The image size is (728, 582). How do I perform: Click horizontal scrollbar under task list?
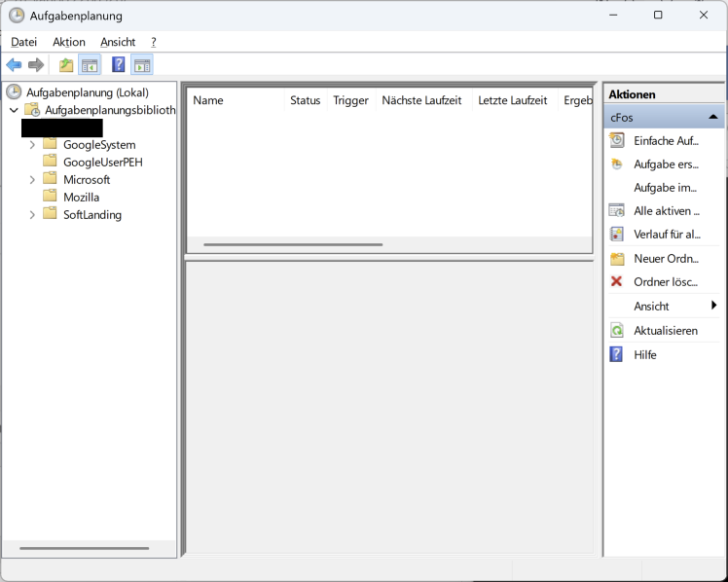coord(293,244)
